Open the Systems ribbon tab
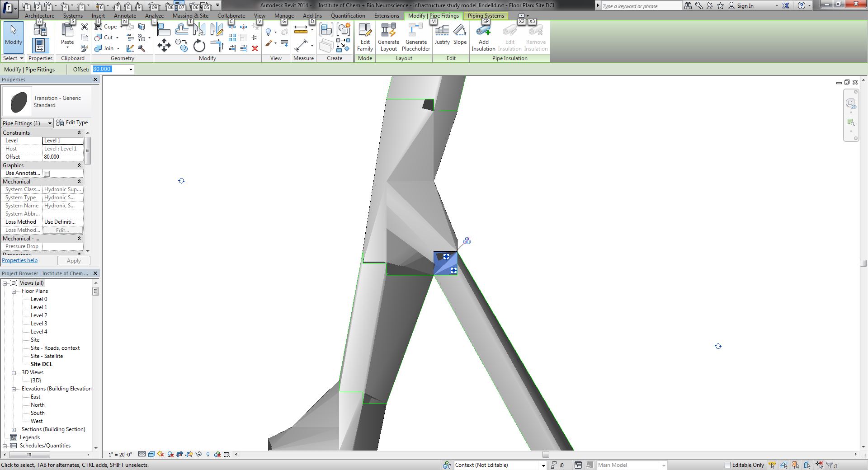 (x=73, y=16)
